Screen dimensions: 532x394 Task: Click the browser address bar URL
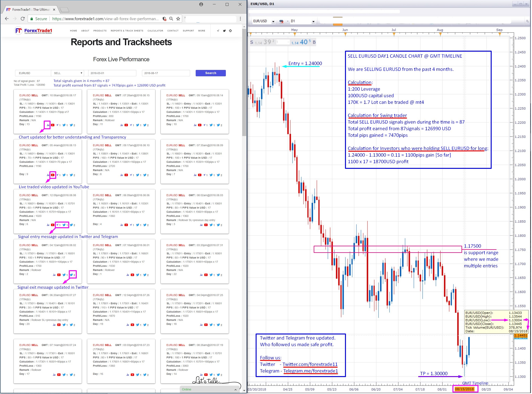tap(105, 19)
